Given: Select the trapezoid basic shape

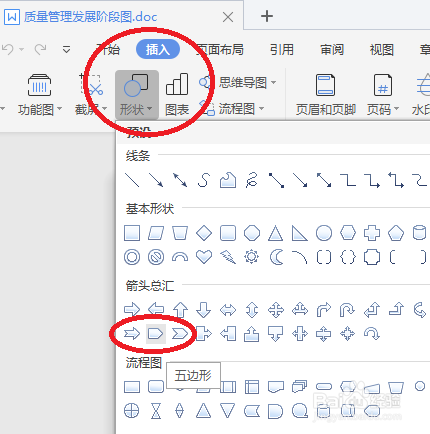Looking at the screenshot, I should 180,233.
